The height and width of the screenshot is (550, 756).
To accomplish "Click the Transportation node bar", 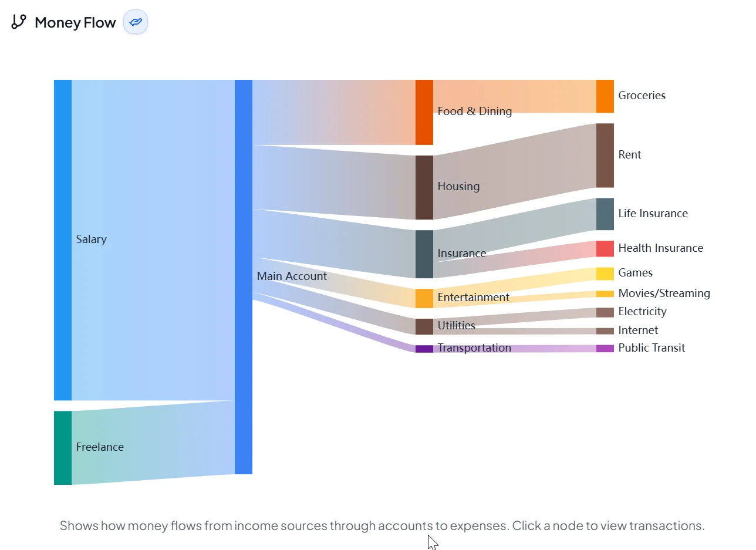I will click(424, 347).
